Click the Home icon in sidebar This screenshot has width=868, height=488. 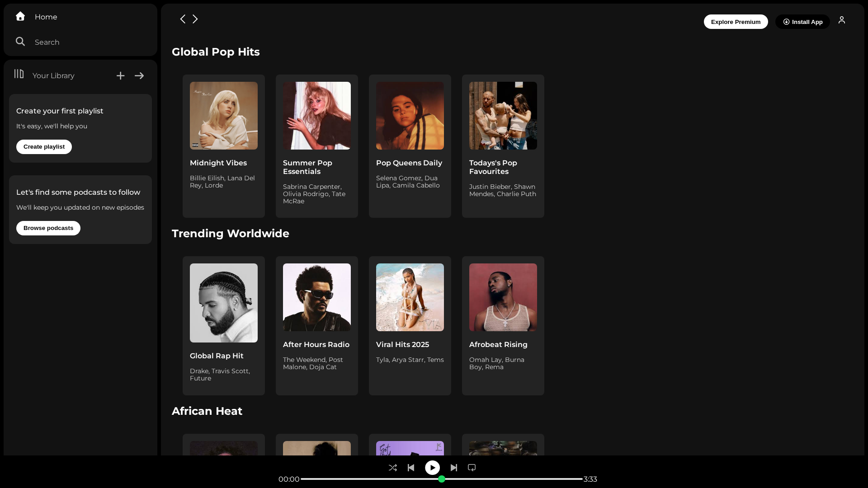[20, 16]
